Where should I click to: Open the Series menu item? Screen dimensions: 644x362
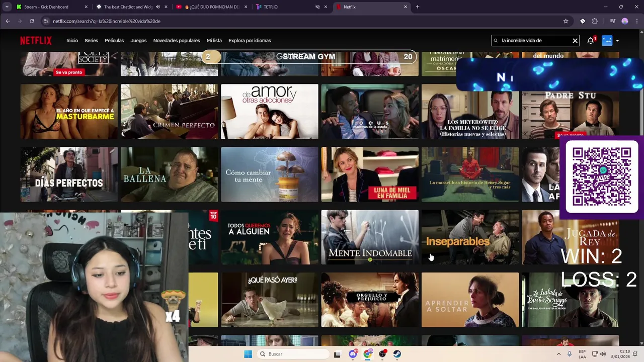91,41
